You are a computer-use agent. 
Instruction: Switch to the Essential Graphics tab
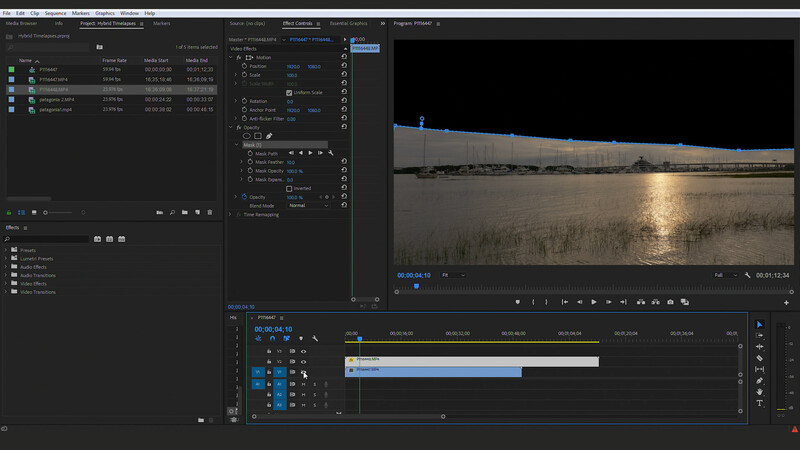(348, 23)
